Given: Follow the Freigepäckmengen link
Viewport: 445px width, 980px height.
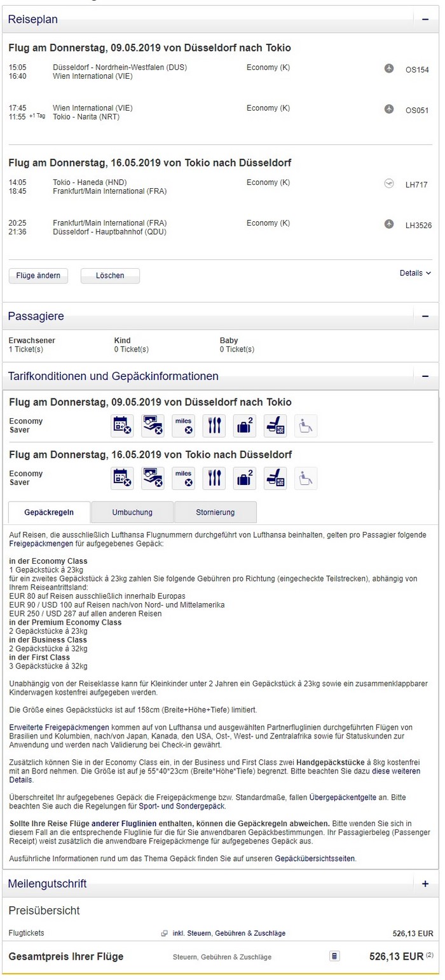Looking at the screenshot, I should (x=39, y=544).
